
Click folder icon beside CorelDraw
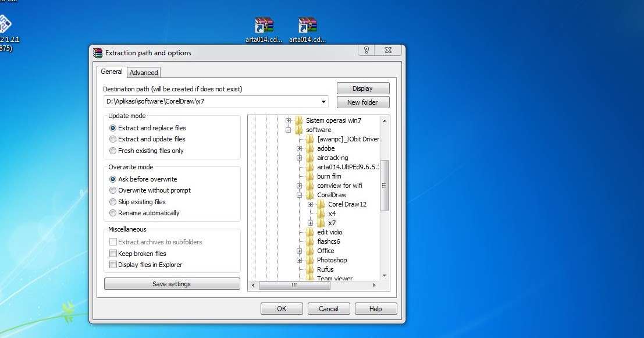pos(309,195)
